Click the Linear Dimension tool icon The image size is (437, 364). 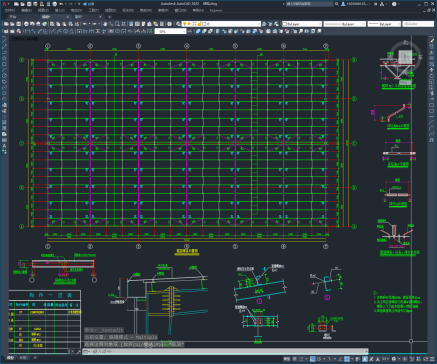27,31
